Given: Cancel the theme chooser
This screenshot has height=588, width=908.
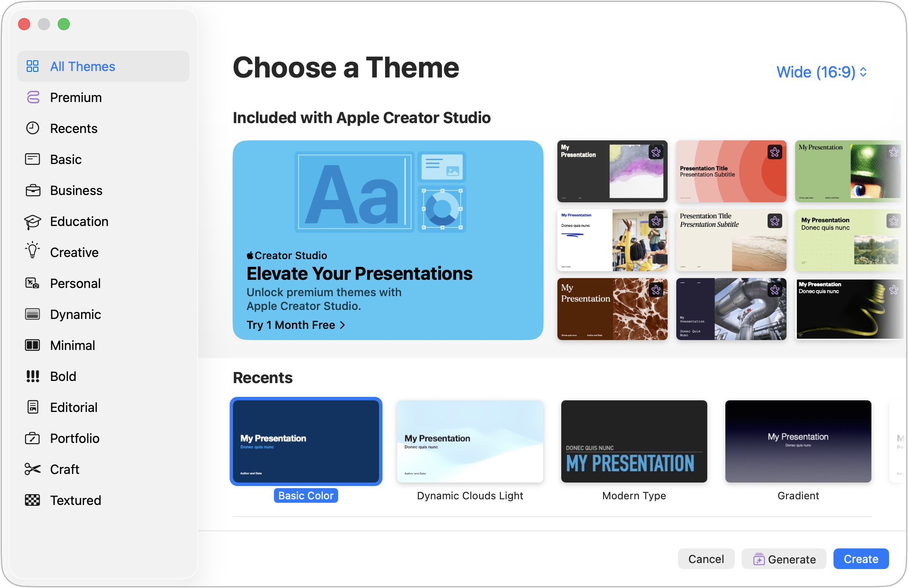Looking at the screenshot, I should click(x=706, y=559).
